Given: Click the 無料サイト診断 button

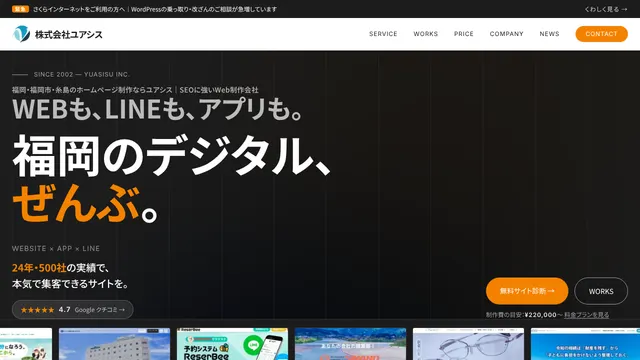Looking at the screenshot, I should (527, 291).
